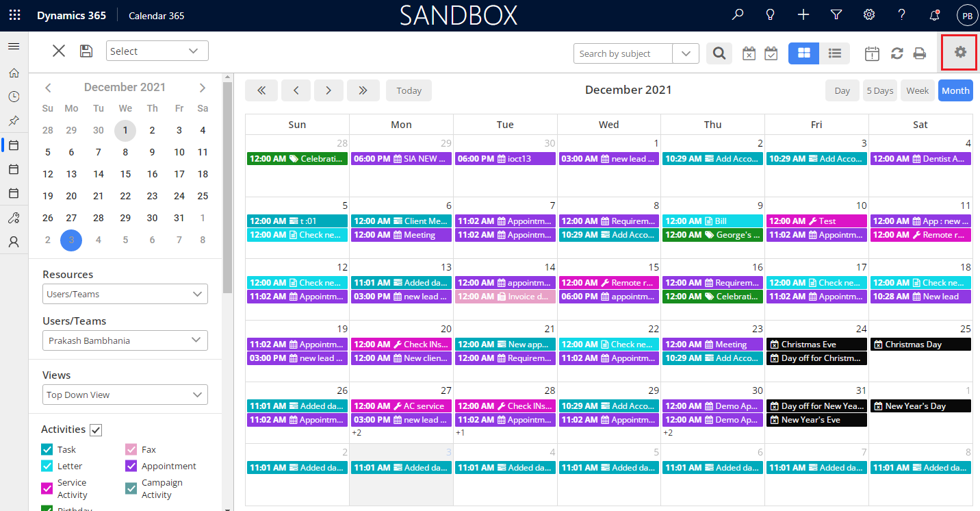Open Recent items clock icon in sidebar
Viewport: 980px width, 511px height.
point(14,97)
